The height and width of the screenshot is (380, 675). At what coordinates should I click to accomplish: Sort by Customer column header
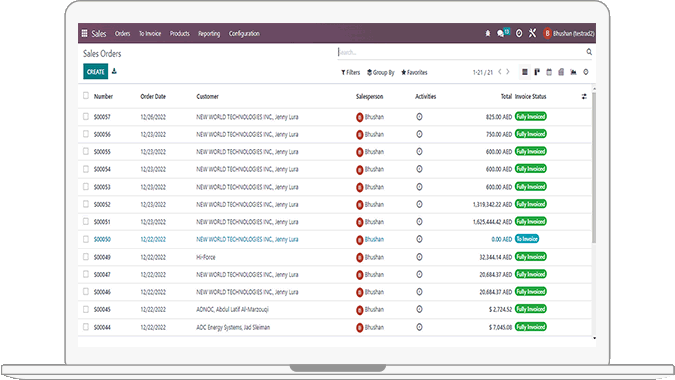[x=207, y=96]
